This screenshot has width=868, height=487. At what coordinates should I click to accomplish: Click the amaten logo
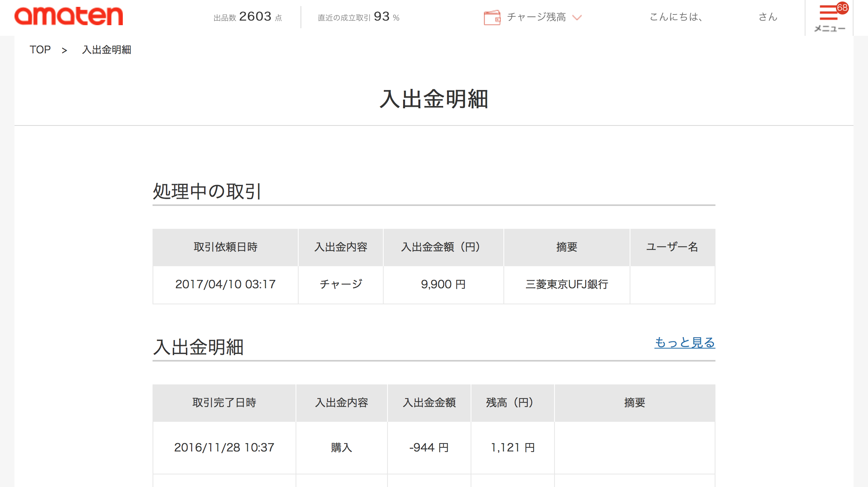pyautogui.click(x=69, y=16)
